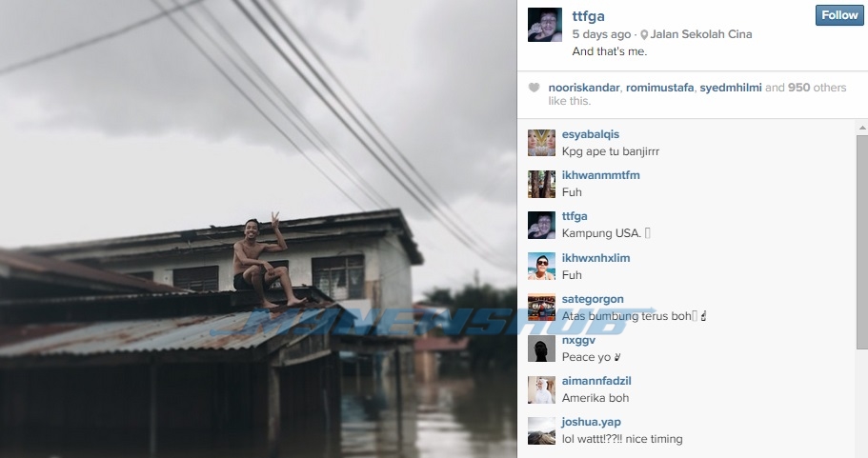Click aimannfadzil's comment avatar
868x458 pixels.
tap(541, 389)
